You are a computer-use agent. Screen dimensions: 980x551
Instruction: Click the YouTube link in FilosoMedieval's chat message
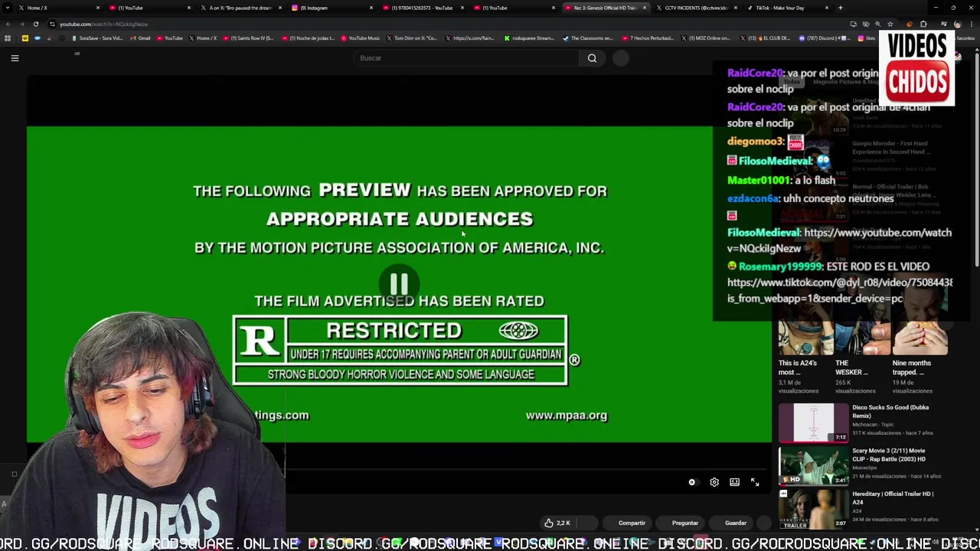(x=839, y=240)
